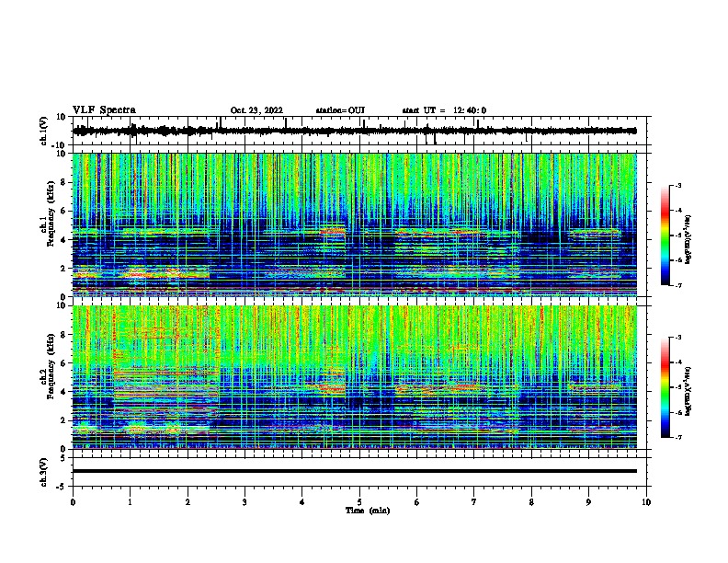Click the "8" minute tick on time axis
The image size is (728, 563).
tap(531, 502)
